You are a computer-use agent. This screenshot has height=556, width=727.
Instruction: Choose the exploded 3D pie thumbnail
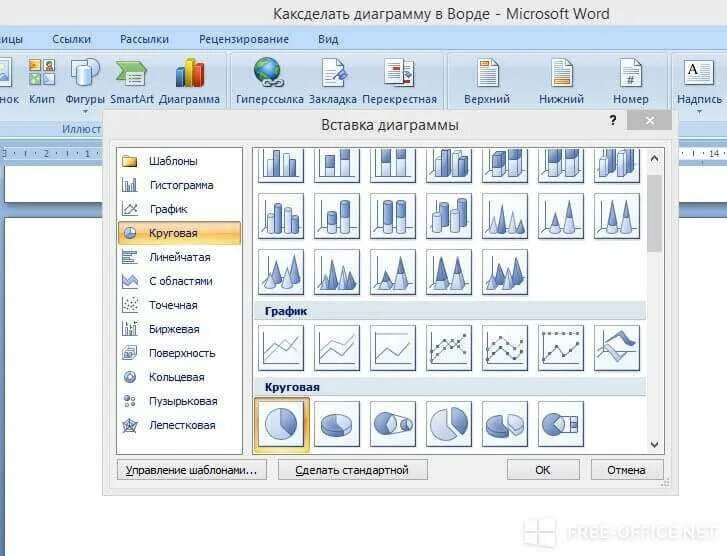[x=505, y=424]
